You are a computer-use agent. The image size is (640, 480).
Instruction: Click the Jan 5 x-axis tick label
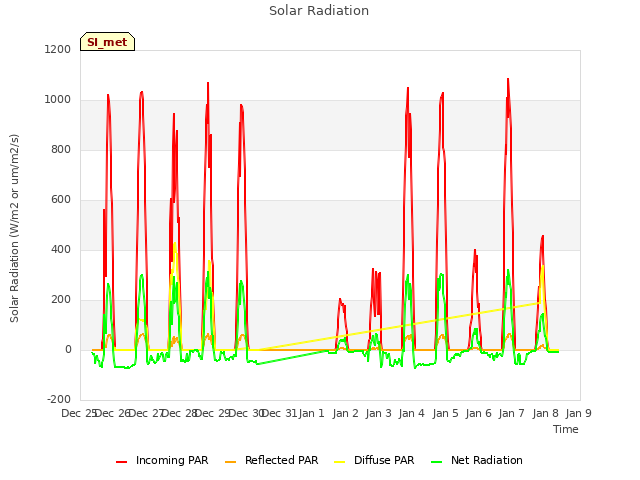[x=445, y=413]
